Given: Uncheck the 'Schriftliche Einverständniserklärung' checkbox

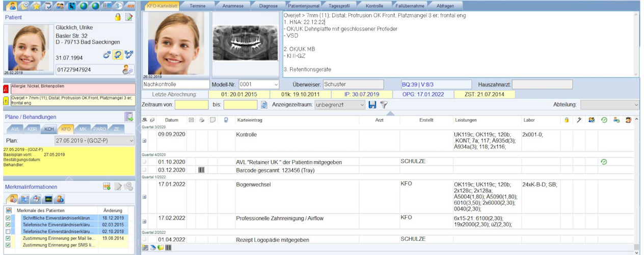Looking at the screenshot, I should tap(8, 218).
